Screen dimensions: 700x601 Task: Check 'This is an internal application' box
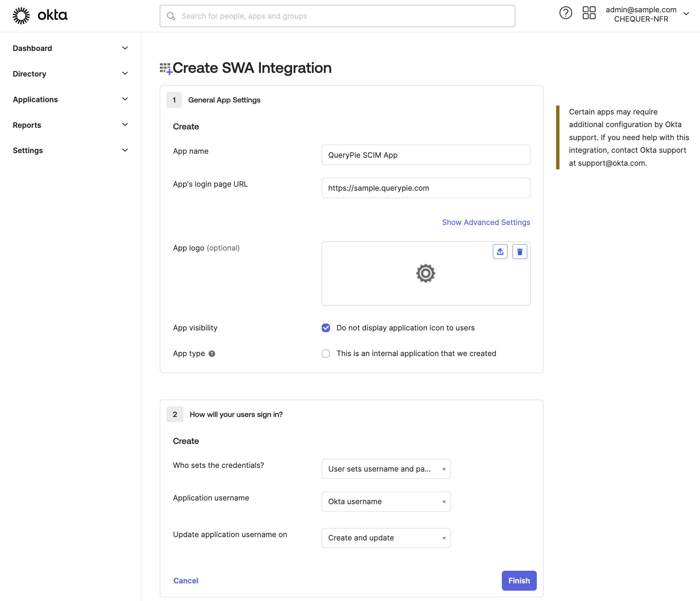[326, 353]
